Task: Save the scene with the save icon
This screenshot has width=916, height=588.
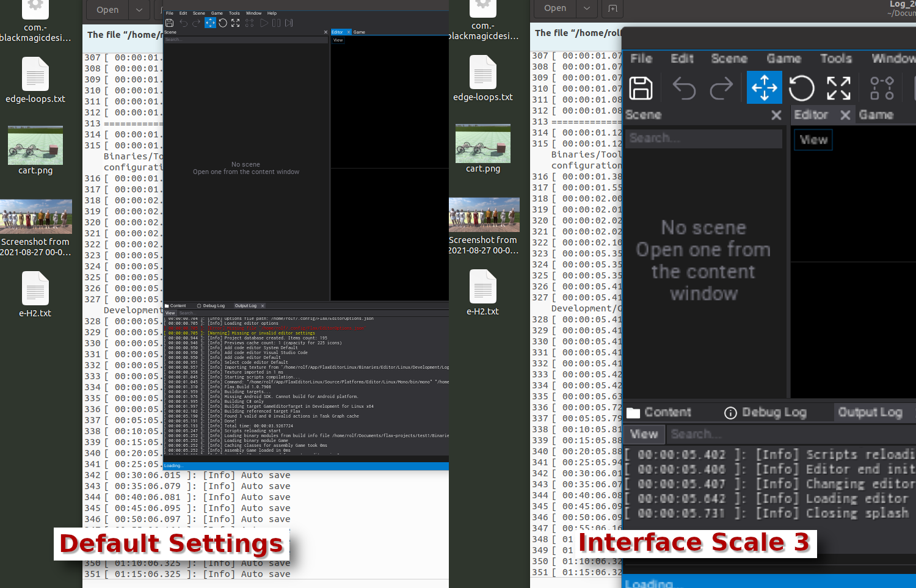Action: [169, 23]
